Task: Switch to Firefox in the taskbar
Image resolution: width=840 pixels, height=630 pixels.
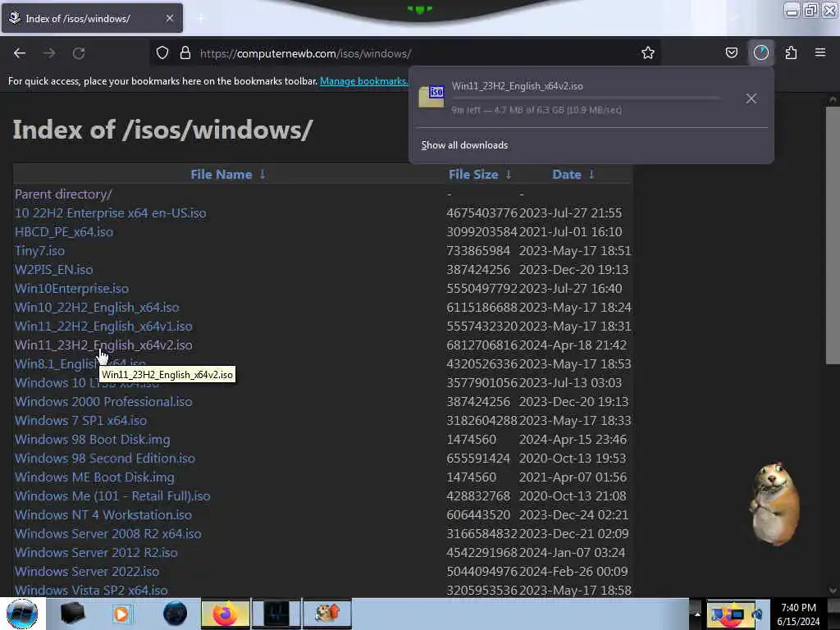Action: [x=226, y=614]
